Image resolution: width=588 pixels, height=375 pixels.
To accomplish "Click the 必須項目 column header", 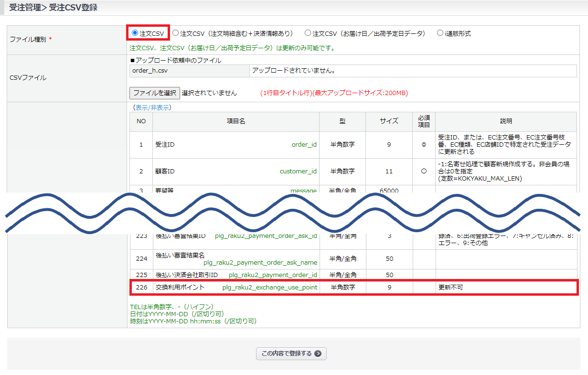I will click(x=424, y=121).
